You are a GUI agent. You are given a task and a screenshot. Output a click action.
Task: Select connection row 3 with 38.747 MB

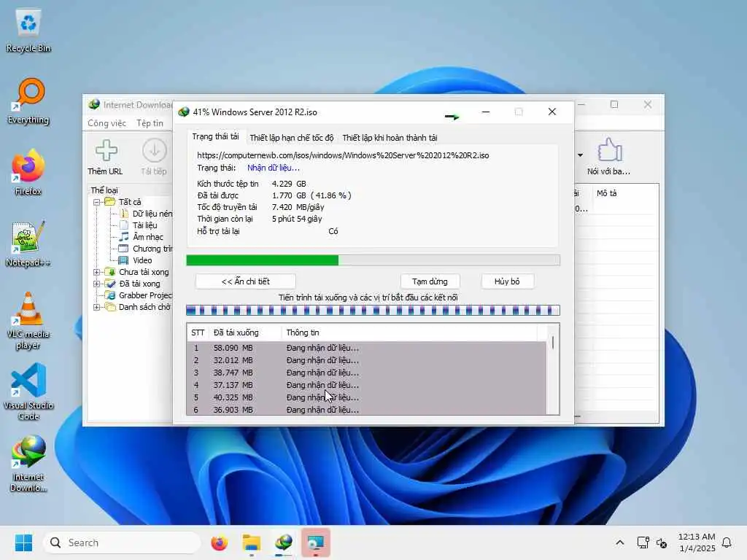point(366,373)
